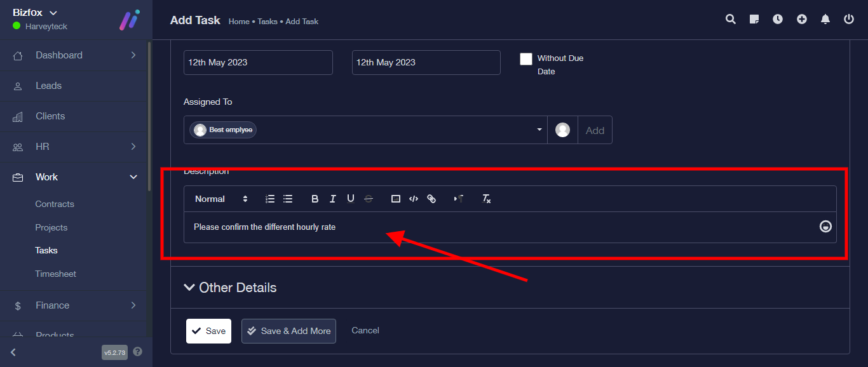Open the Assigned To dropdown arrow

pyautogui.click(x=539, y=130)
